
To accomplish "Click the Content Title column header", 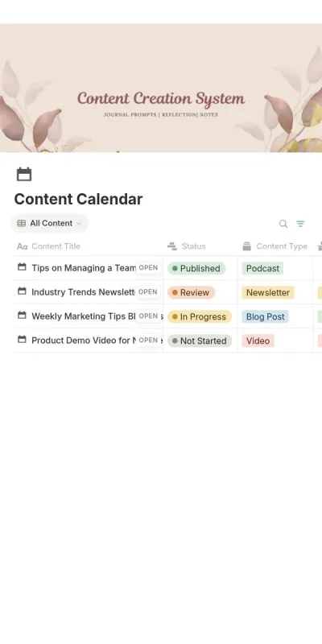I will 48,246.
